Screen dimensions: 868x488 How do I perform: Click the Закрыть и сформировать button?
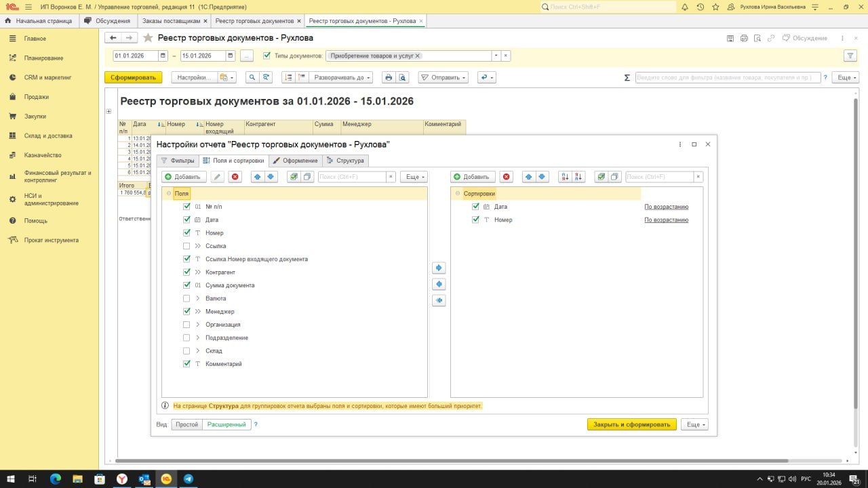point(631,424)
